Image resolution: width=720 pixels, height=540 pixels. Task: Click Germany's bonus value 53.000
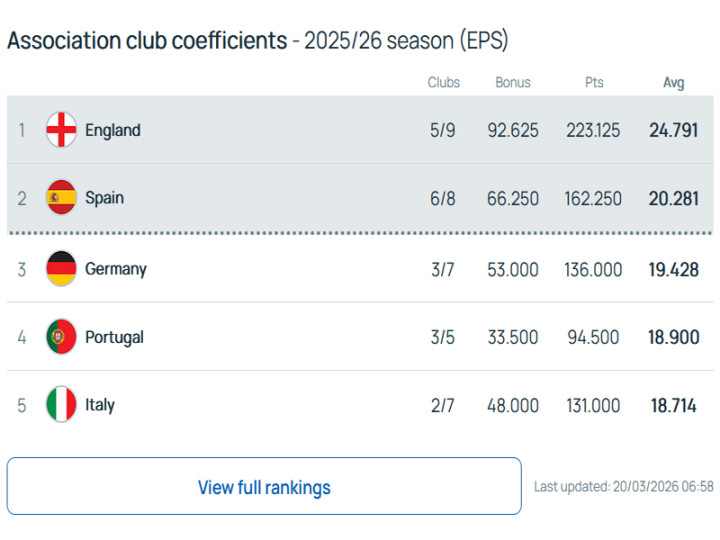click(513, 269)
